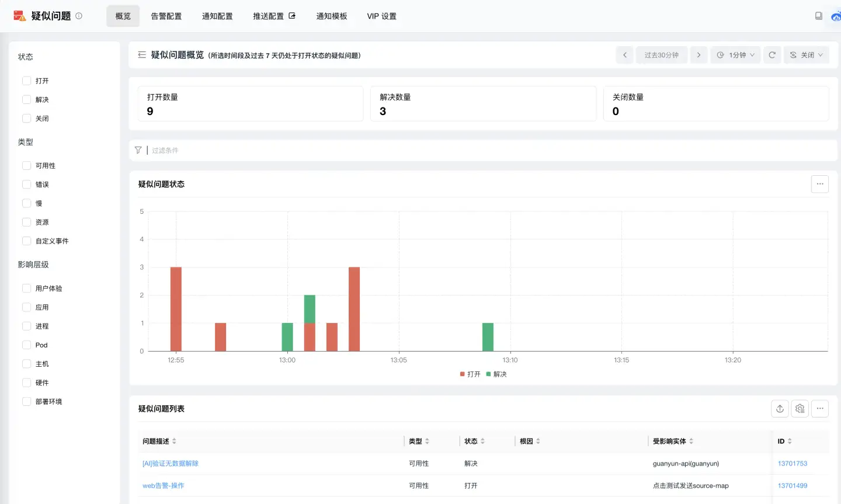
Task: Click the export icon in 疑似问题列表
Action: coord(780,409)
